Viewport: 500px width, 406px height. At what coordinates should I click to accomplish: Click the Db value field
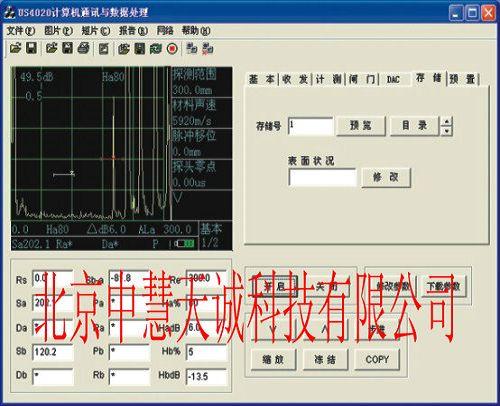(x=53, y=377)
